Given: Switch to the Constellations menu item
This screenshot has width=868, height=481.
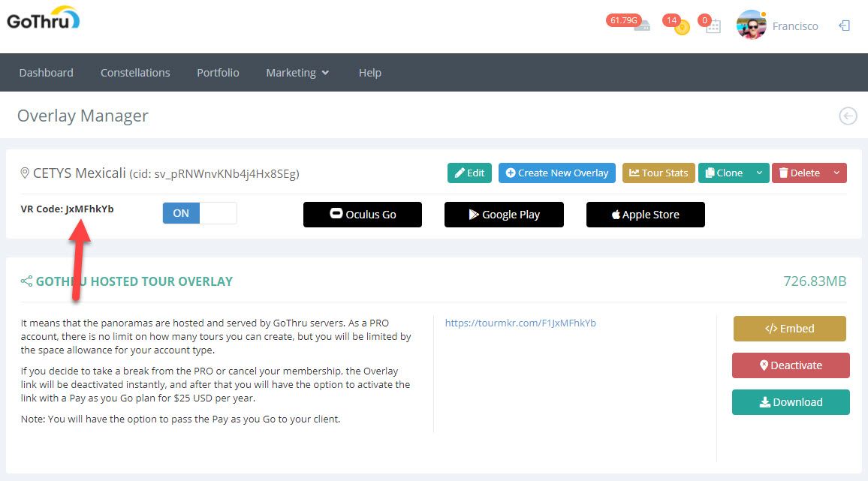Looking at the screenshot, I should (135, 72).
